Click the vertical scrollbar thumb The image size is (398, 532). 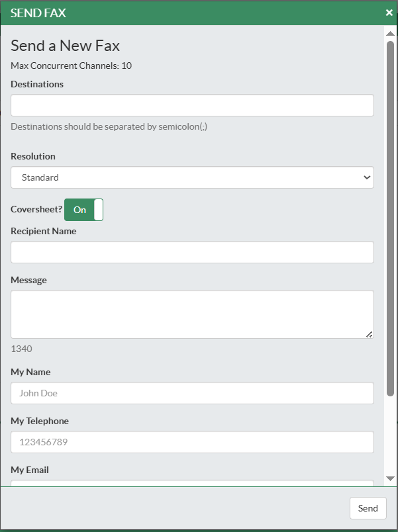[x=390, y=218]
